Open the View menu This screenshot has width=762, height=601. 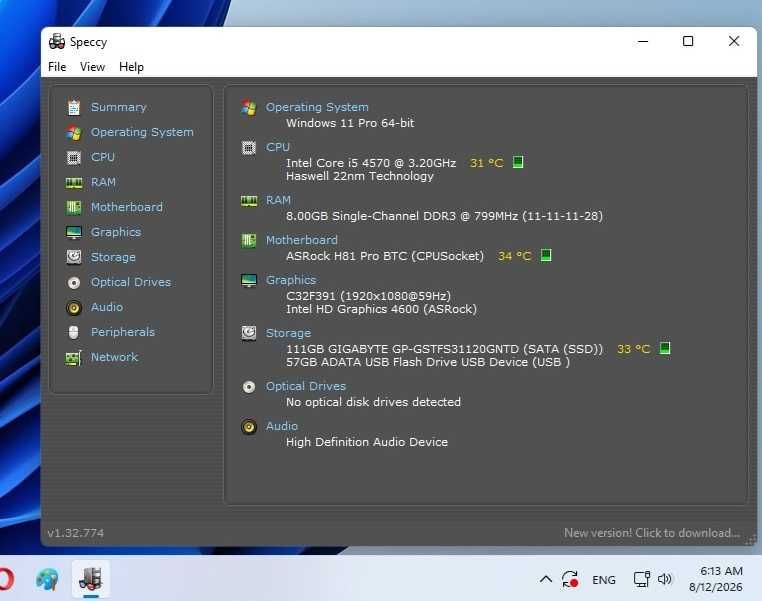point(92,67)
